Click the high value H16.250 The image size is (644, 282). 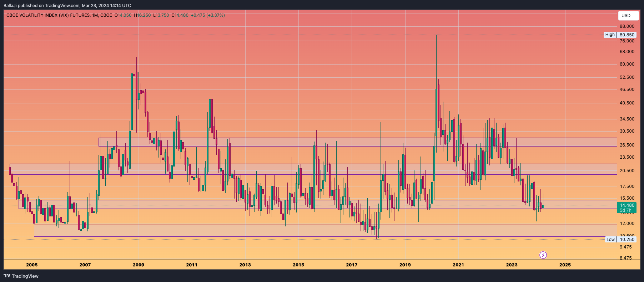pyautogui.click(x=142, y=15)
